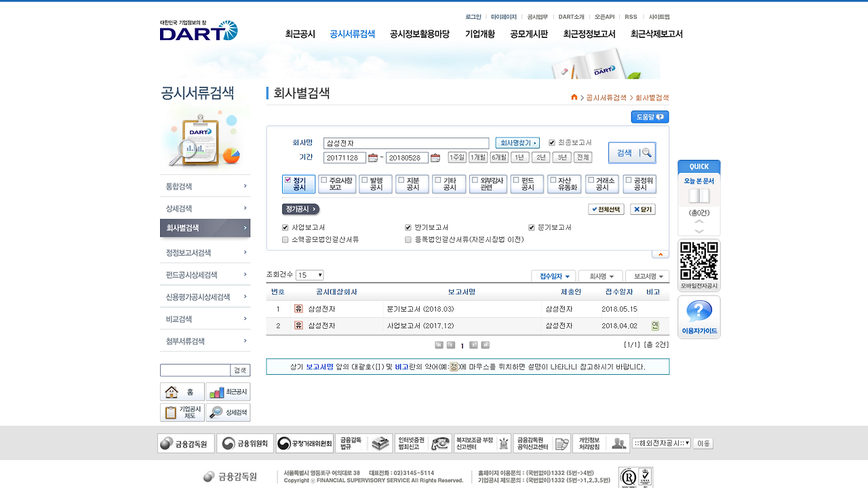Screen dimensions: 868x488
Task: Click the 유 market icon in row 1
Action: pos(298,309)
